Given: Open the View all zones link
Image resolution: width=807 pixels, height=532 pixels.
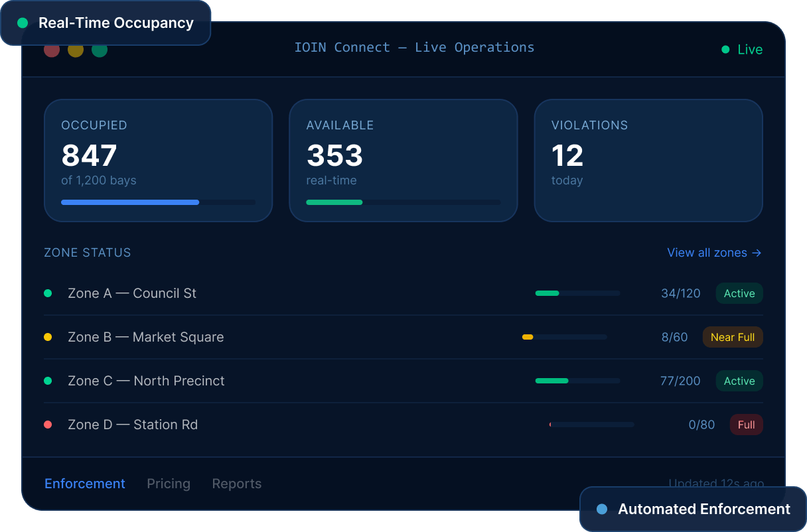Looking at the screenshot, I should [714, 253].
